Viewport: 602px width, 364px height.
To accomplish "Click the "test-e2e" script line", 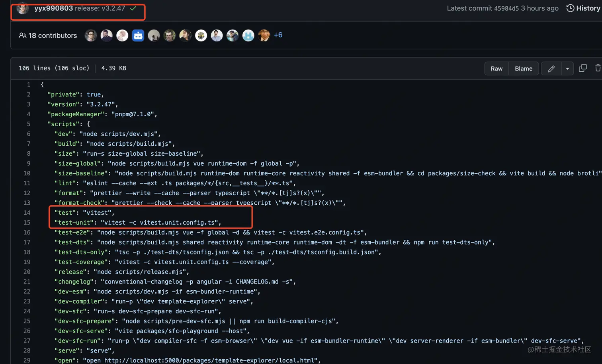I will click(211, 233).
